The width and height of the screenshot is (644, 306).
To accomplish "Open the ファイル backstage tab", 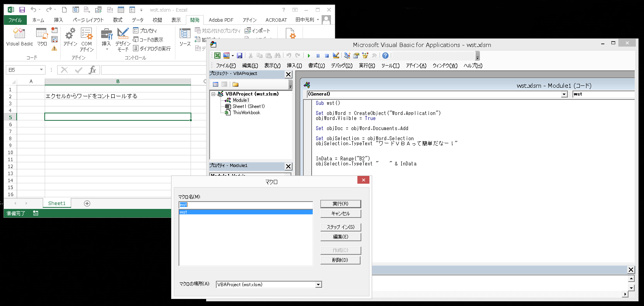I will pos(15,20).
